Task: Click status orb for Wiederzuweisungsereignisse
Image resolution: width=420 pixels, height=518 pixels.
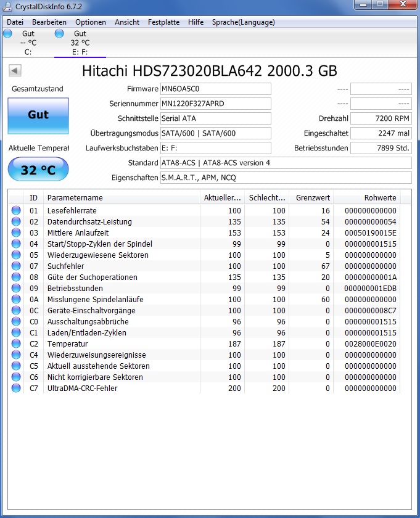Action: 16,355
